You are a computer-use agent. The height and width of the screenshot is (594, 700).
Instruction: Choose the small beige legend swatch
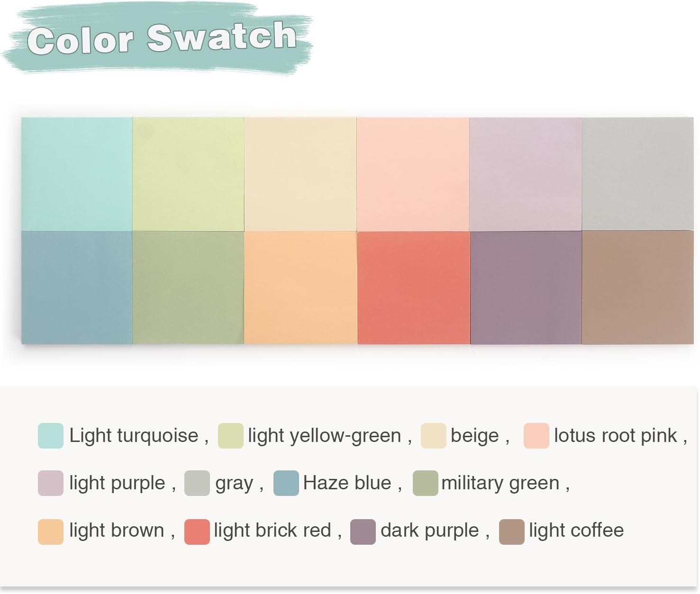tap(433, 436)
